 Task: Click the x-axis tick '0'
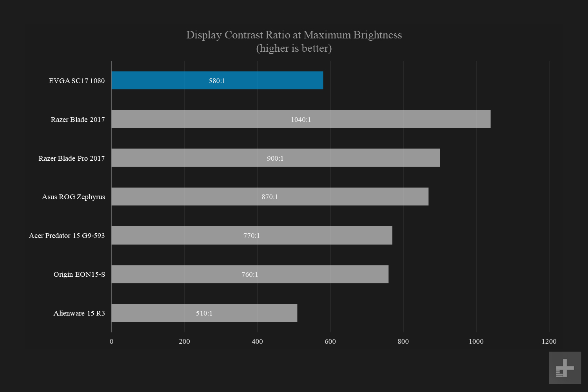tap(112, 341)
